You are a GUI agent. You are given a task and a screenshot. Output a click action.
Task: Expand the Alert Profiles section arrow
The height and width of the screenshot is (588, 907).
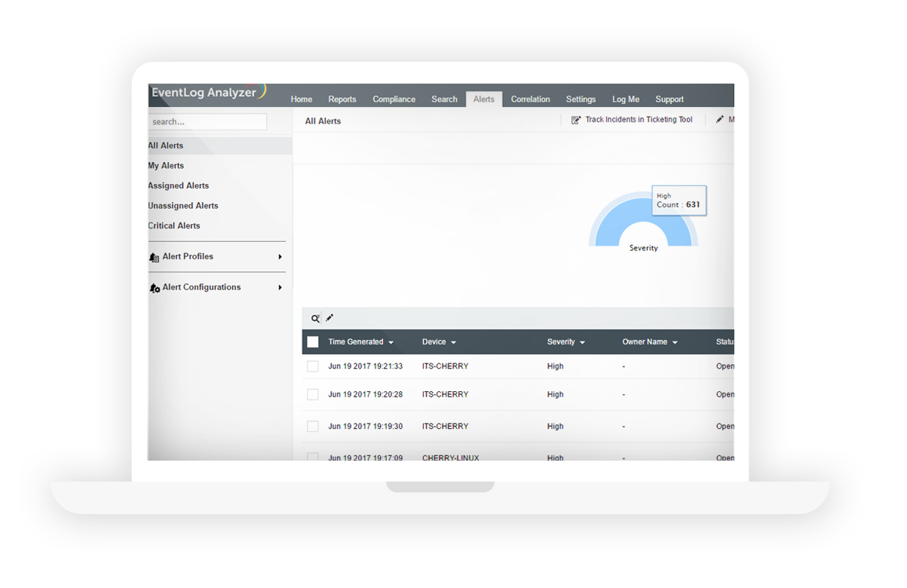tap(280, 257)
